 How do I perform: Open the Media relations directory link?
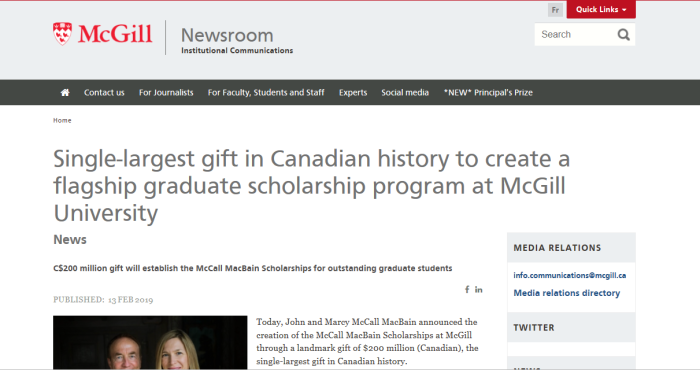click(567, 293)
